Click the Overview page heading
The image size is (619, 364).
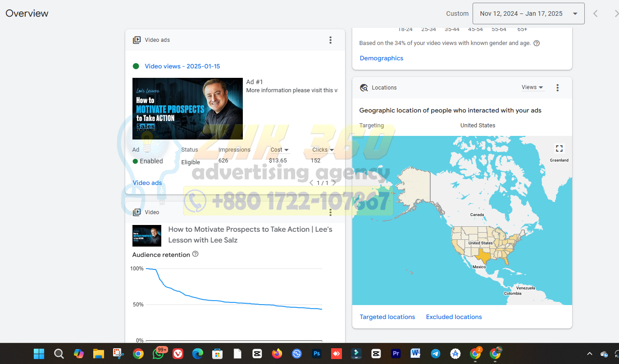pos(27,13)
